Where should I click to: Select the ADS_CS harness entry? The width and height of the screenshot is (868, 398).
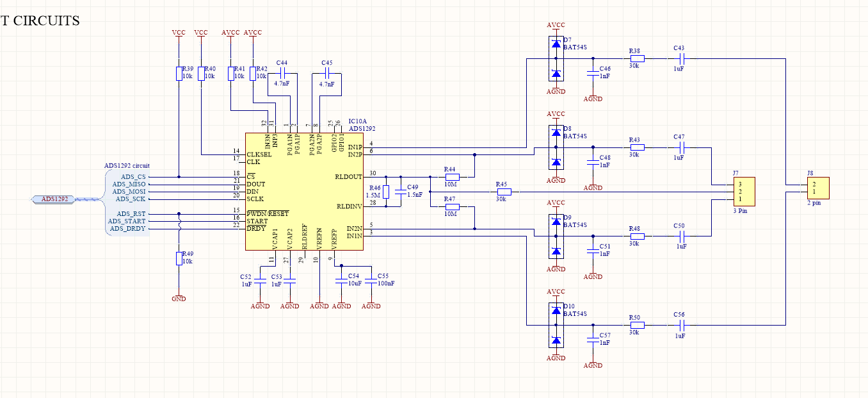pyautogui.click(x=133, y=176)
